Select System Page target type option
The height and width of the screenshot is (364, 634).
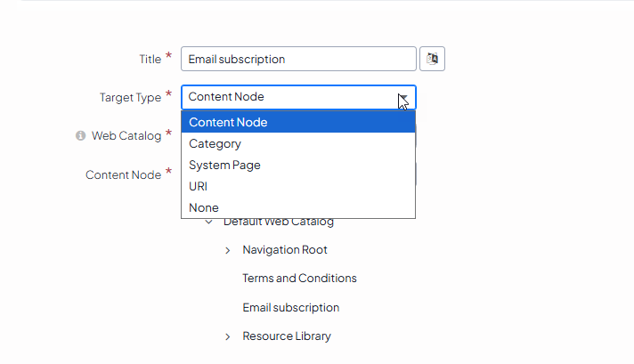tap(224, 165)
